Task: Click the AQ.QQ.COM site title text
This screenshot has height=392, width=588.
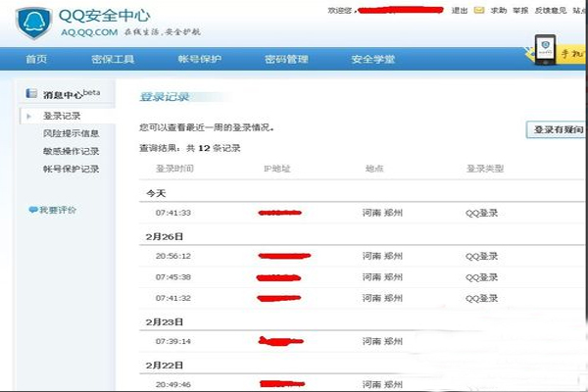Action: pyautogui.click(x=89, y=32)
